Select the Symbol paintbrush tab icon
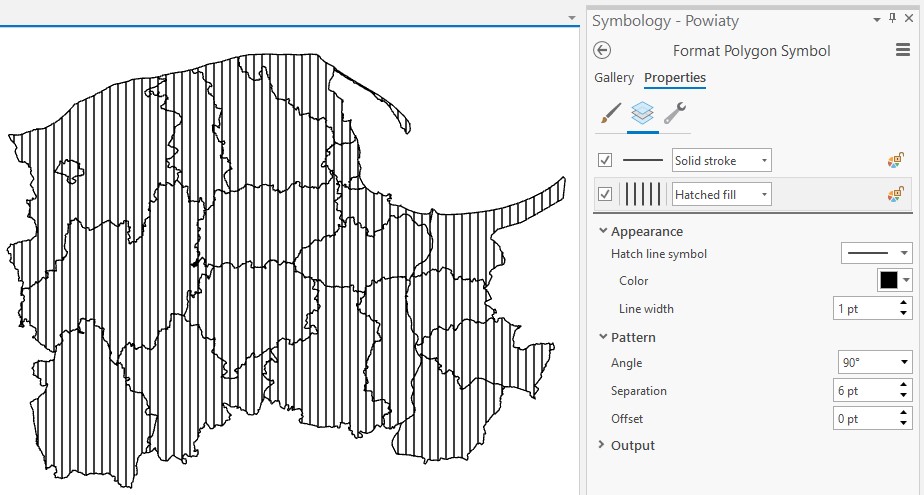This screenshot has height=495, width=924. pos(610,113)
